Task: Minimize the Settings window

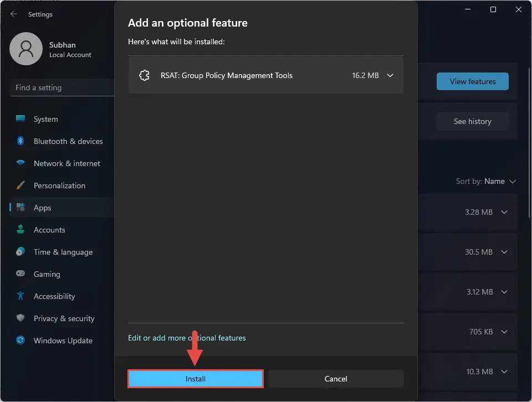Action: 468,9
